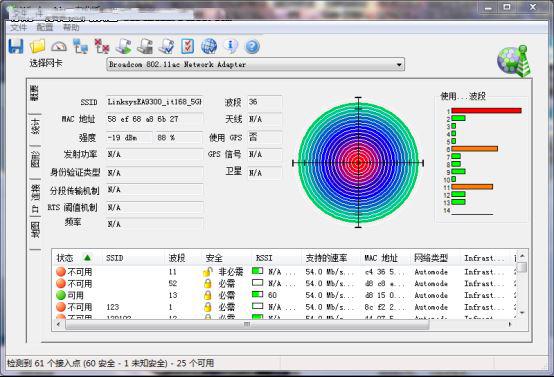Open the 文件 menu
Screen dimensions: 554x377
point(18,28)
